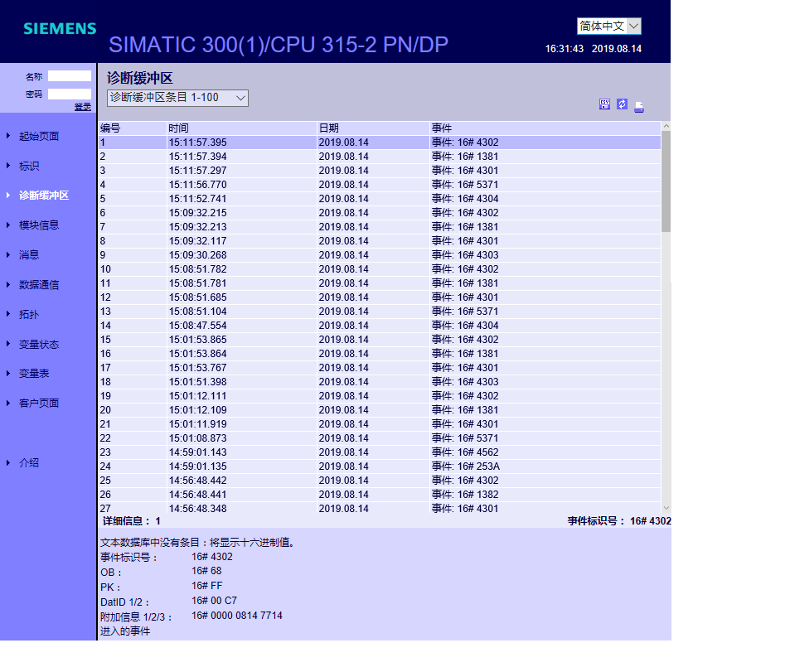Screen dimensions: 790x672
Task: Select entry 10 with time 15:08:51.782
Action: coord(380,269)
